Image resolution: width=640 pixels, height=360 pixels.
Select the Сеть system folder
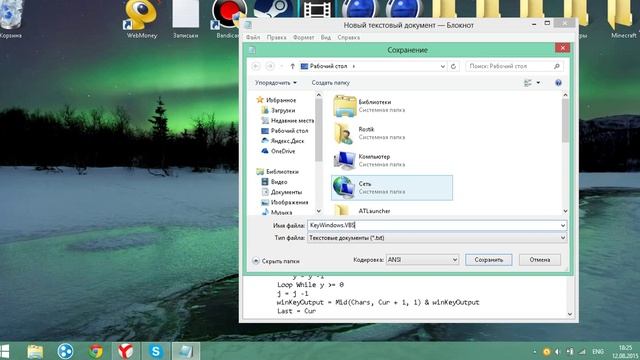click(x=392, y=188)
